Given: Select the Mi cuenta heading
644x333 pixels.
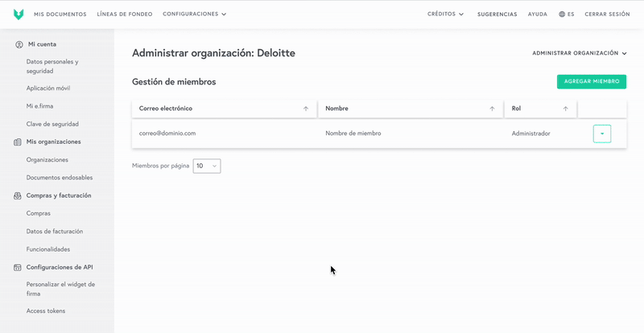Looking at the screenshot, I should pos(43,44).
